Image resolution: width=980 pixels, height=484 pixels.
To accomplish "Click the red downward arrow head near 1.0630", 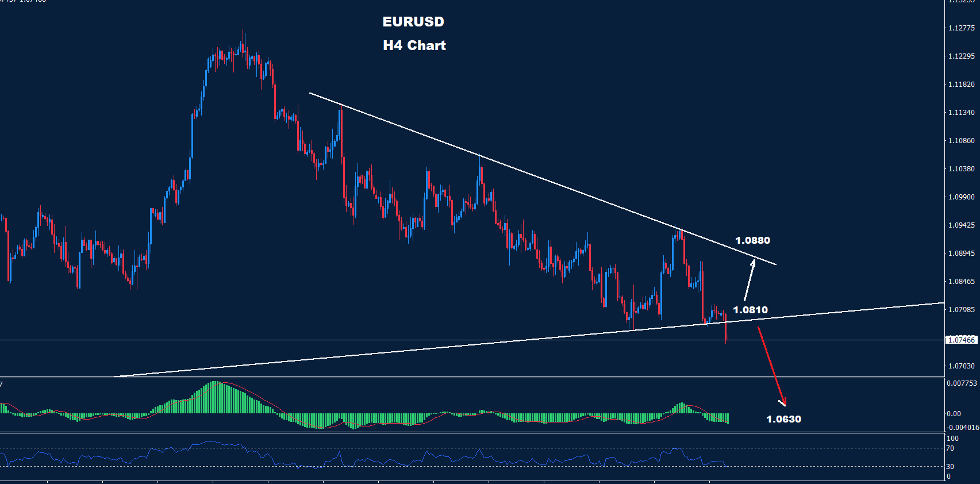I will [x=783, y=402].
